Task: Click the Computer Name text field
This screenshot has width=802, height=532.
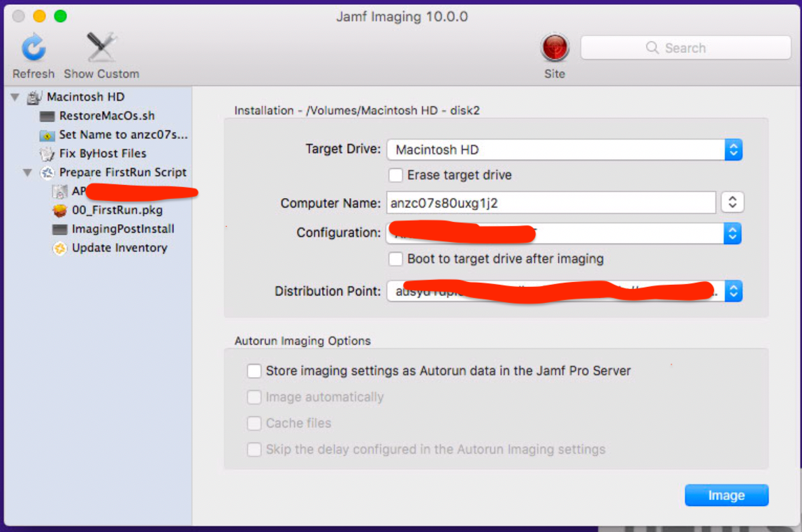Action: pos(551,203)
